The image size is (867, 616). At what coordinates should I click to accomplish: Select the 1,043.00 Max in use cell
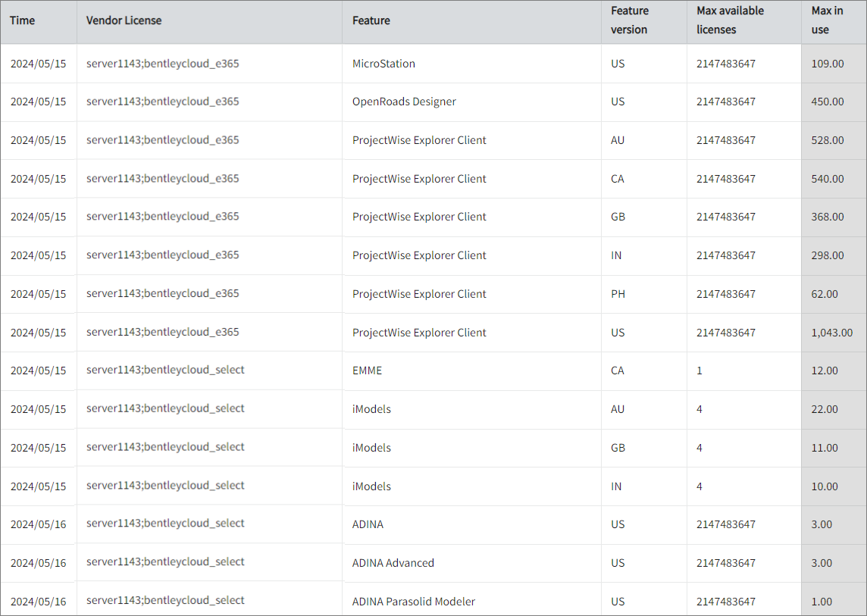[x=831, y=332]
